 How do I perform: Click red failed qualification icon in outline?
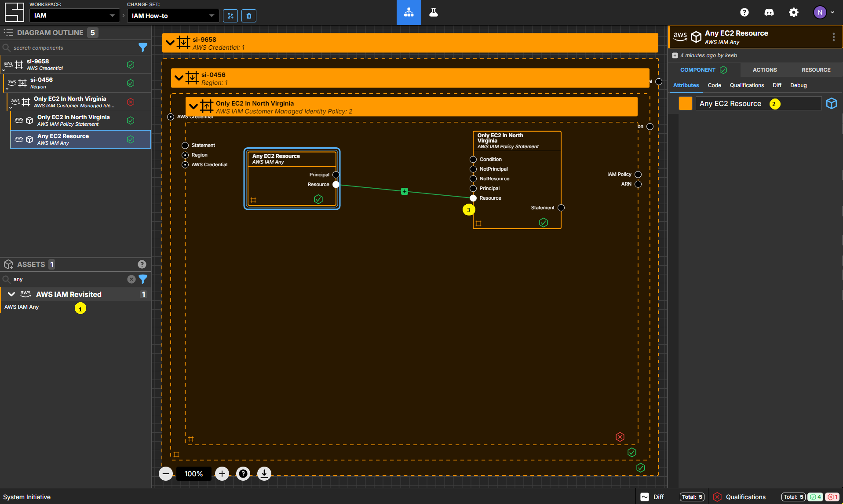(x=131, y=102)
